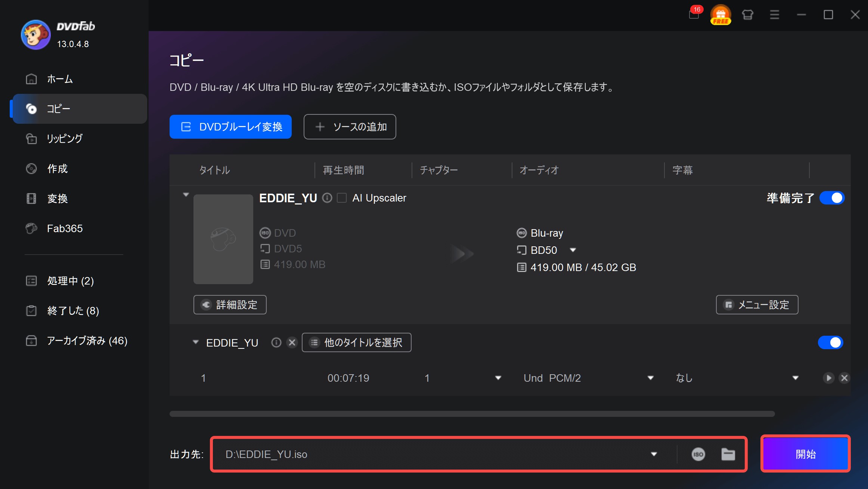Remove EDDIE_YU source with X icon
The height and width of the screenshot is (489, 868).
tap(292, 342)
